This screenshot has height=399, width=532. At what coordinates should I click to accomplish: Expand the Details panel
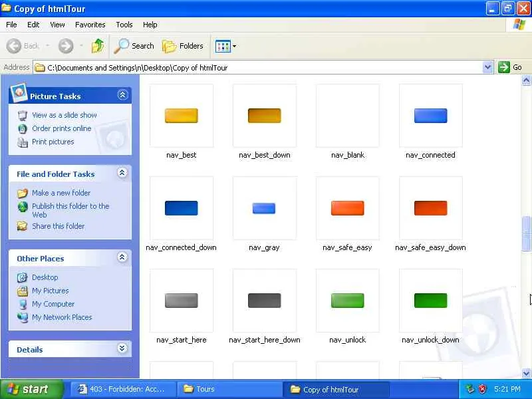(122, 348)
